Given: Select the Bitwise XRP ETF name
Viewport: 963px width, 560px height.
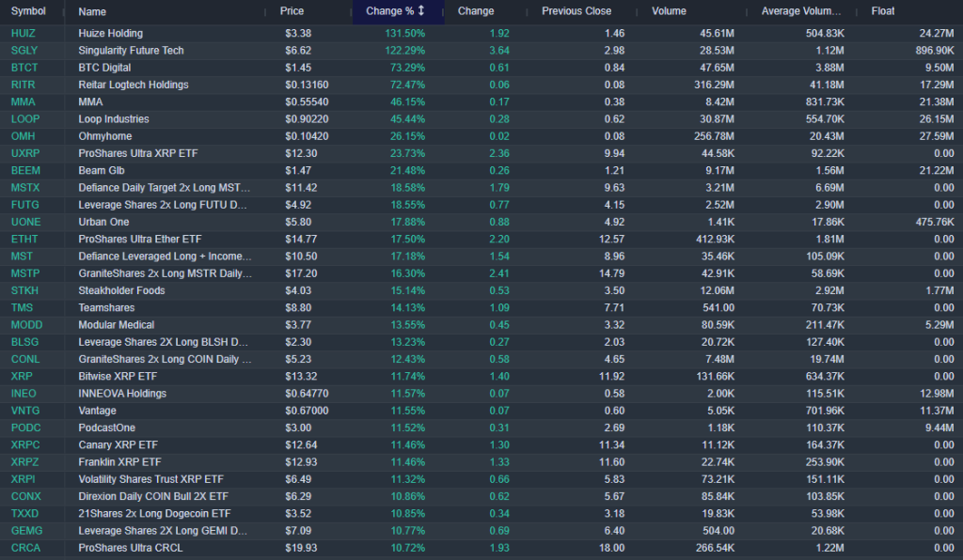Looking at the screenshot, I should click(118, 377).
